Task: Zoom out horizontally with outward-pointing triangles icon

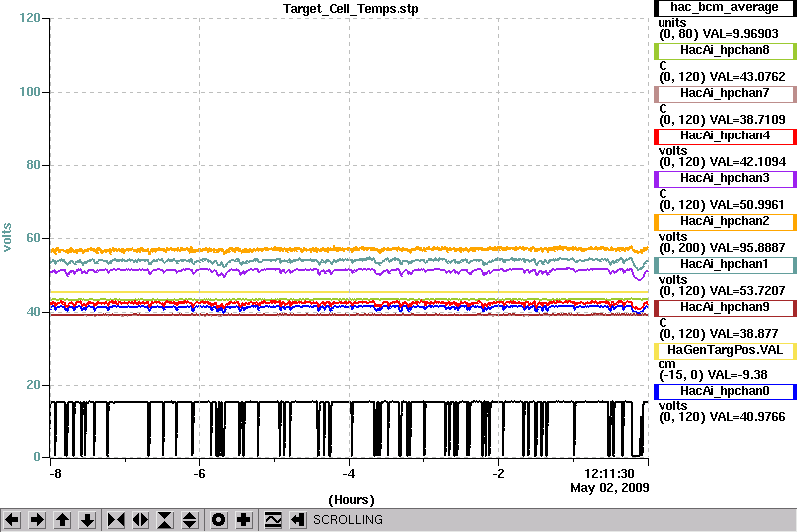Action: click(x=140, y=520)
